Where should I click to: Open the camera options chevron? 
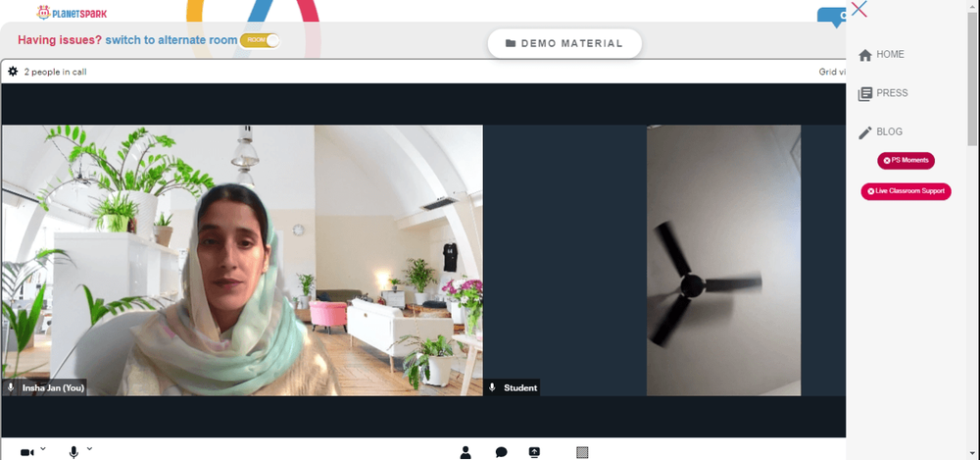[43, 449]
